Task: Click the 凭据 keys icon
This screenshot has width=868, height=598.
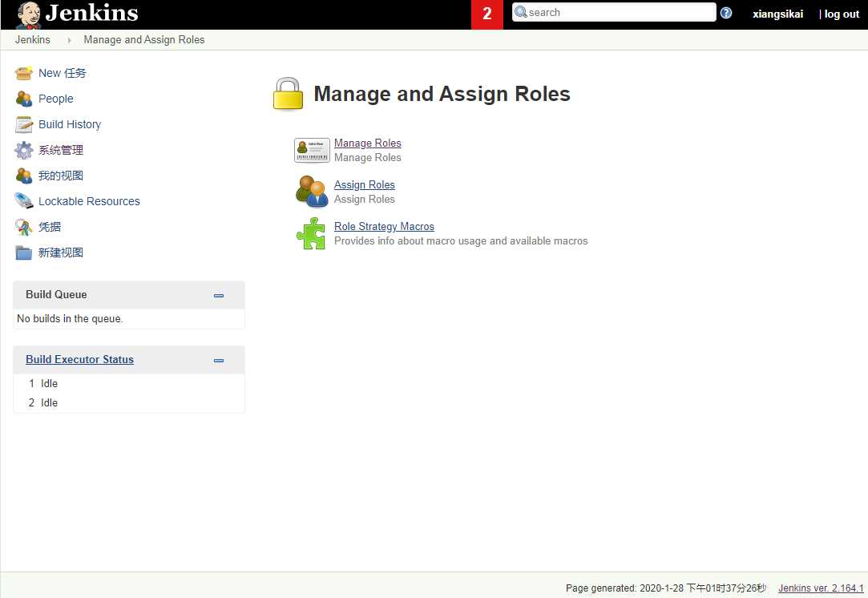Action: (24, 227)
